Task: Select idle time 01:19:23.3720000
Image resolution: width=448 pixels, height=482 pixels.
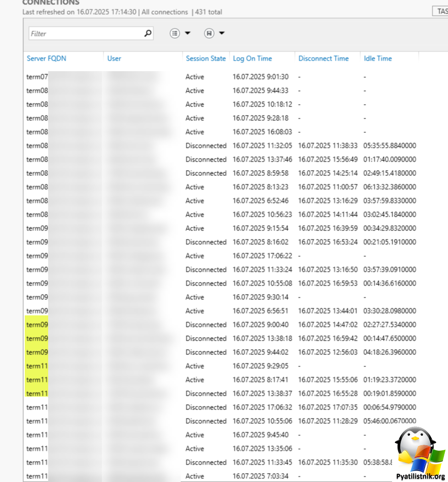Action: 390,380
